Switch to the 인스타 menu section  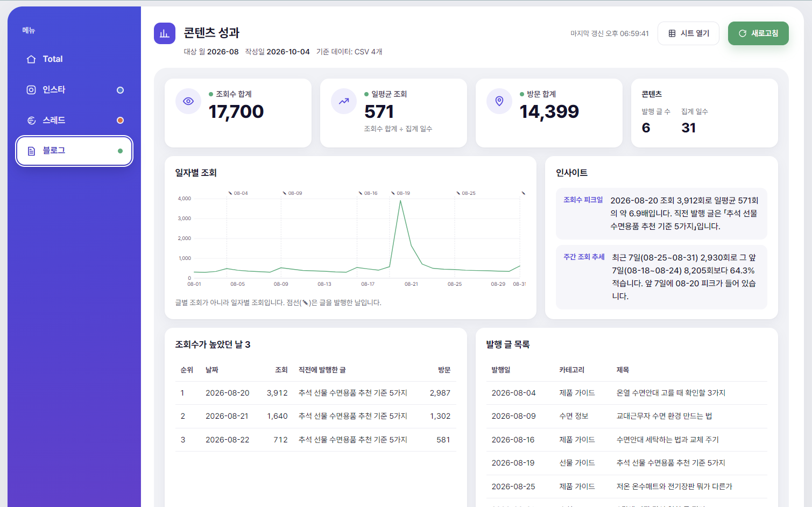[x=74, y=90]
